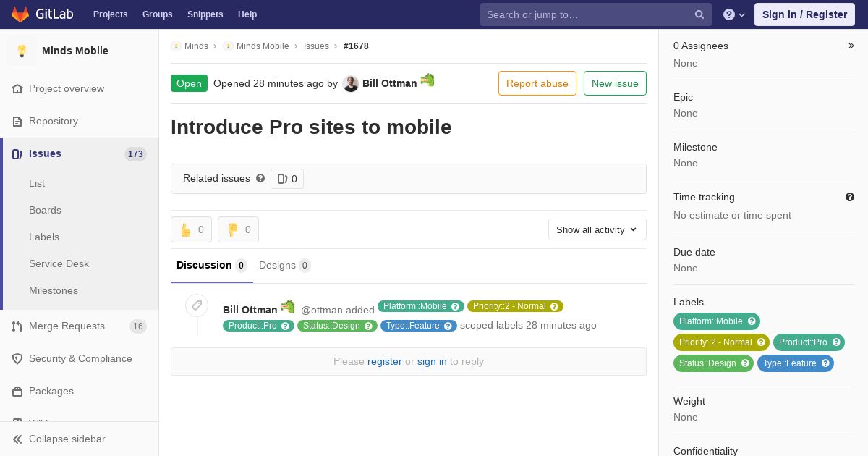
Task: Click help icon on Status::Design discussion label
Action: 368,326
